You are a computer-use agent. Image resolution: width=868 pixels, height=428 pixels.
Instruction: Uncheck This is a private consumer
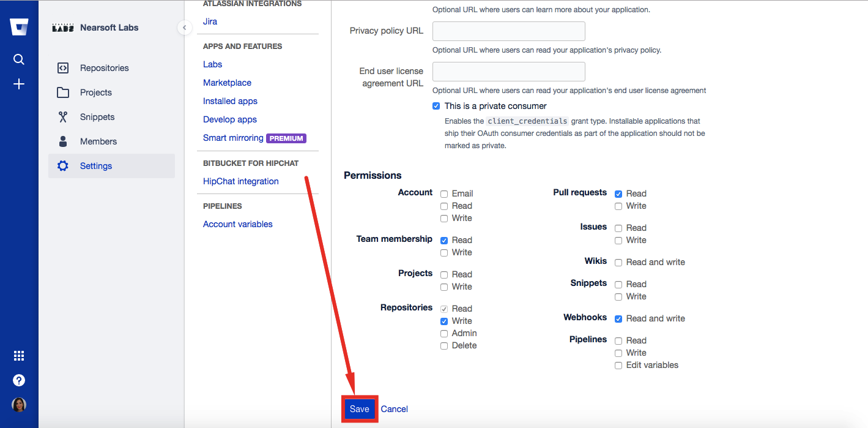436,106
